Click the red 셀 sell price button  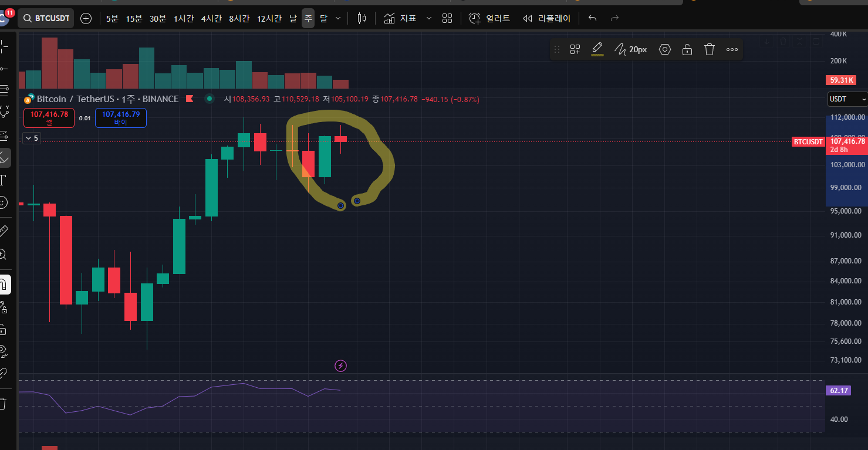click(x=49, y=118)
